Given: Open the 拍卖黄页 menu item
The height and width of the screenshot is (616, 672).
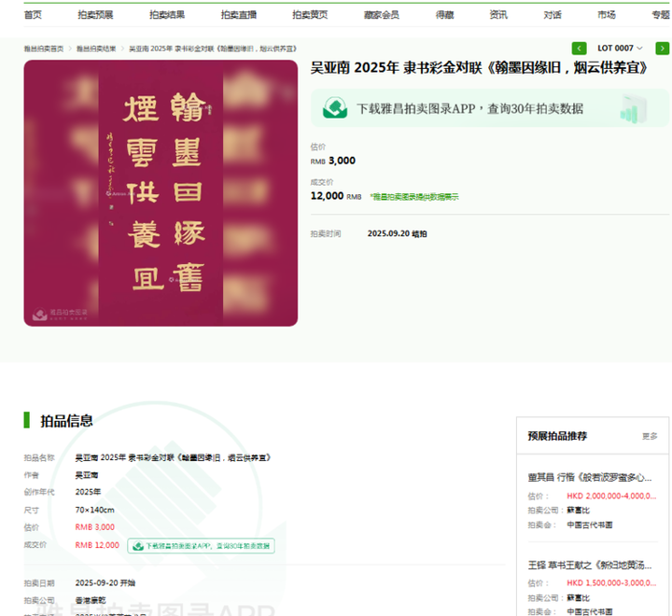Looking at the screenshot, I should [310, 15].
